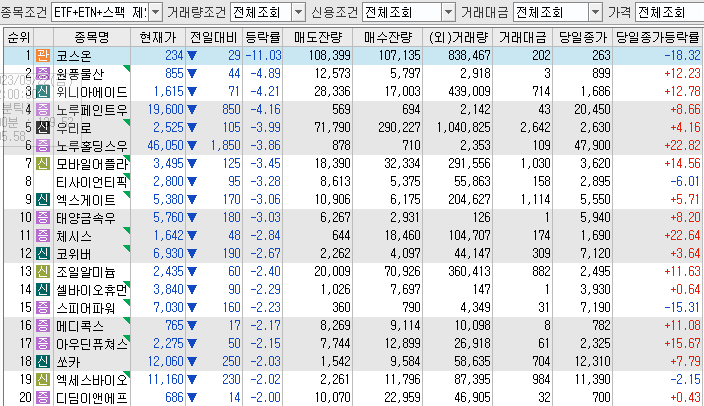Viewport: 704px width, 406px height.
Task: Select the 위니아에이드 stock name
Action: tap(92, 92)
